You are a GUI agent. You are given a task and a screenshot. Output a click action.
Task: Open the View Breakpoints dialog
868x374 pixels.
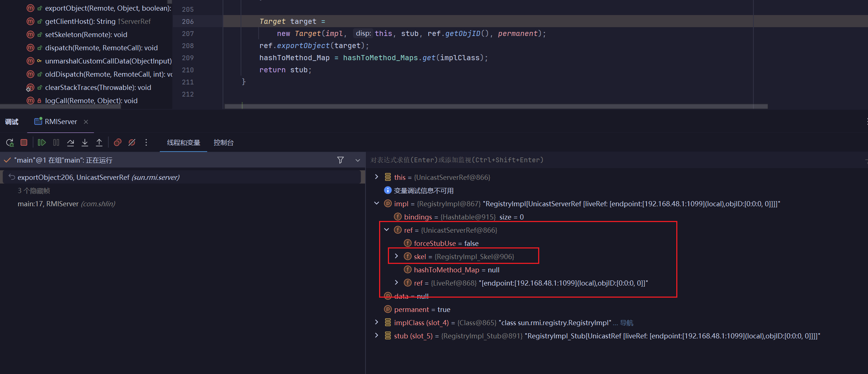(x=118, y=142)
